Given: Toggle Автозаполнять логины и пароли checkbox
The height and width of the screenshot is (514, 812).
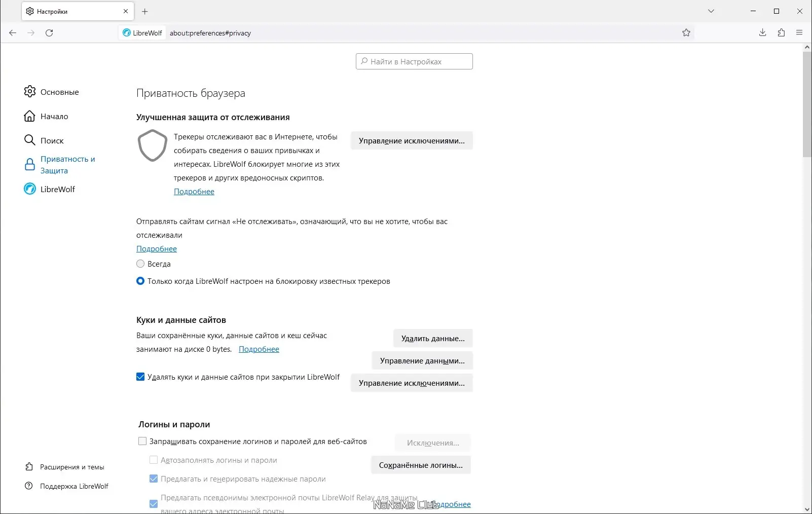Looking at the screenshot, I should pyautogui.click(x=154, y=460).
